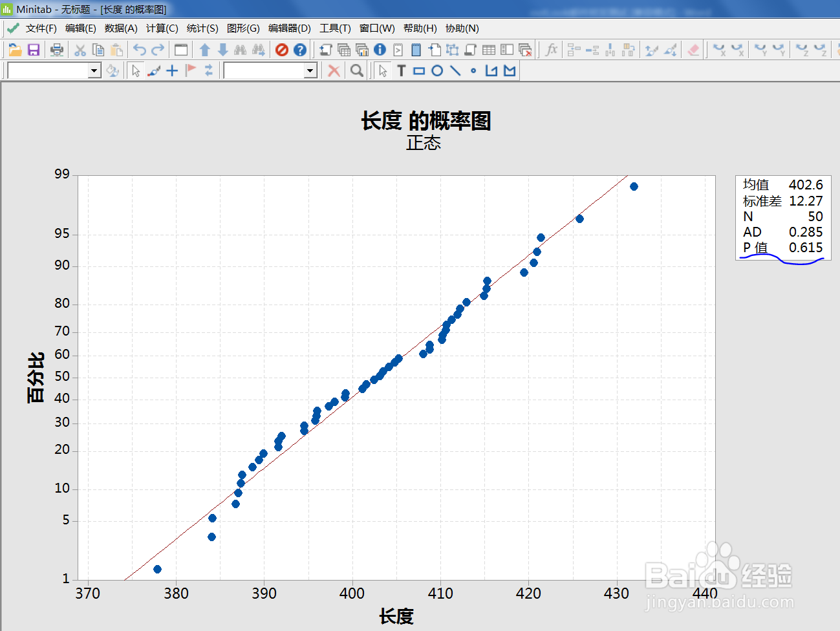840x631 pixels.
Task: Click the Find Next binoculars-arrow icon
Action: 259,50
